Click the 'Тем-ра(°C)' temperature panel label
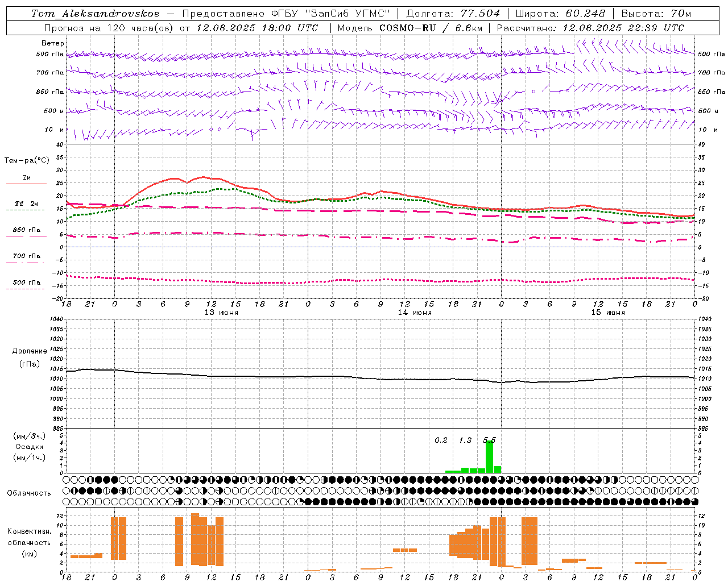 tap(27, 161)
